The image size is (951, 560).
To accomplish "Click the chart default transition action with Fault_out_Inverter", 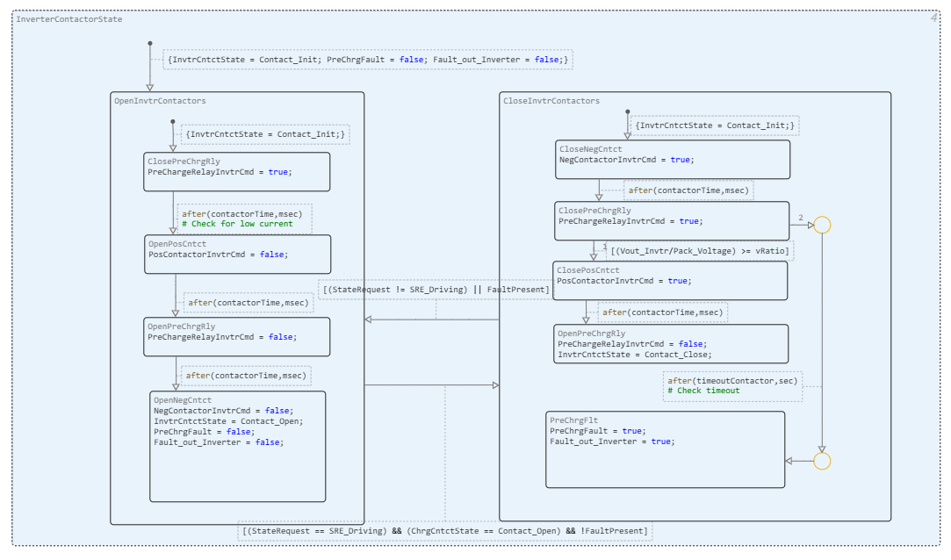I will (x=368, y=60).
